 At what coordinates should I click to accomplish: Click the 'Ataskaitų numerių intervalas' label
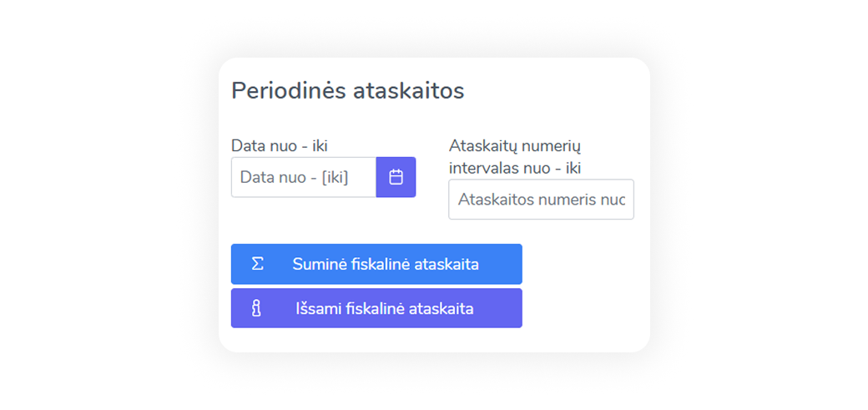[x=515, y=146]
